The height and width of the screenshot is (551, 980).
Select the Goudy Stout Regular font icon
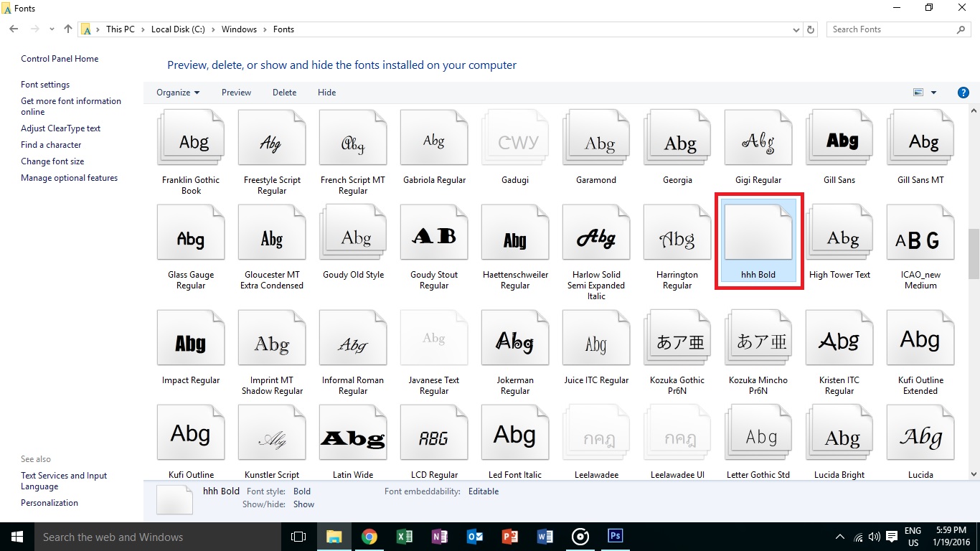pos(434,237)
